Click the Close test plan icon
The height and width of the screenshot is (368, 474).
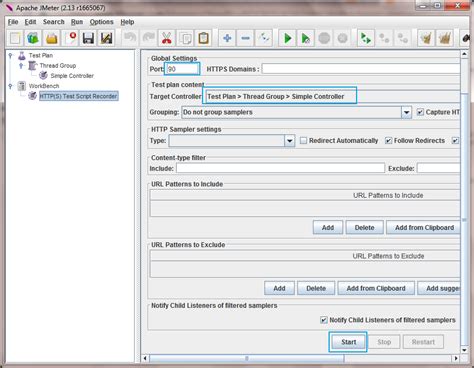pyautogui.click(x=70, y=38)
